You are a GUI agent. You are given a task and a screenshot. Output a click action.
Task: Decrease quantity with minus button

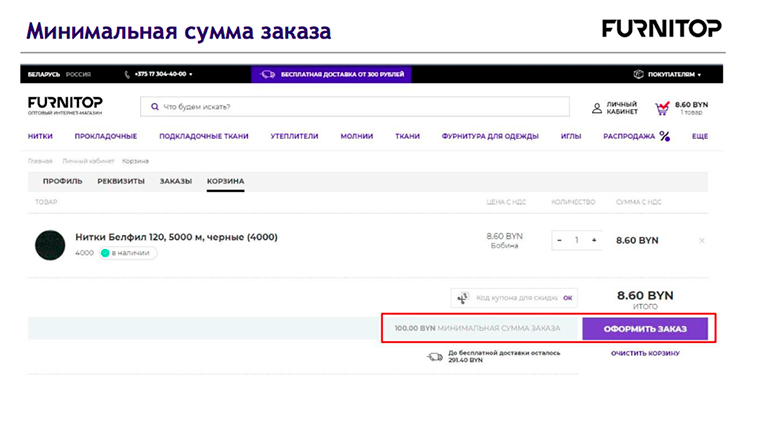pos(559,240)
